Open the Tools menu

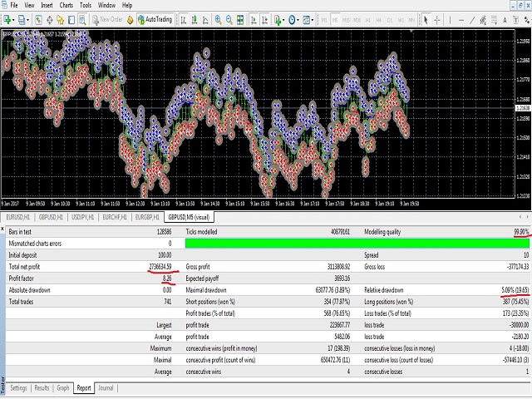pos(86,5)
